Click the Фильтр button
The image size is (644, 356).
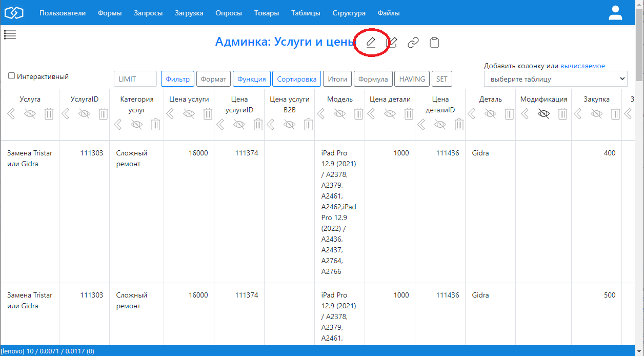point(178,79)
